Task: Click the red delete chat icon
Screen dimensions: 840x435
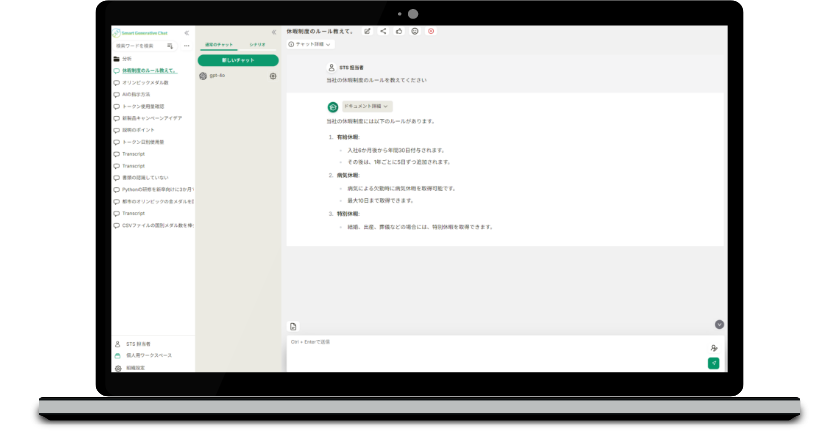Action: coord(431,32)
